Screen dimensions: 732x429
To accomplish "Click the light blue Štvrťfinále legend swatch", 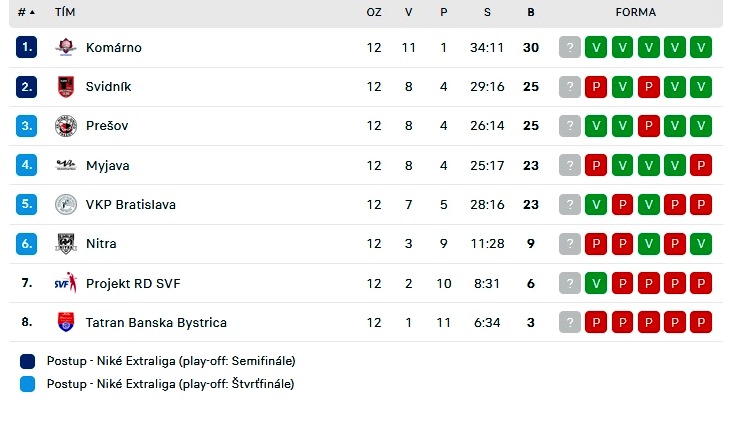I will [x=28, y=384].
